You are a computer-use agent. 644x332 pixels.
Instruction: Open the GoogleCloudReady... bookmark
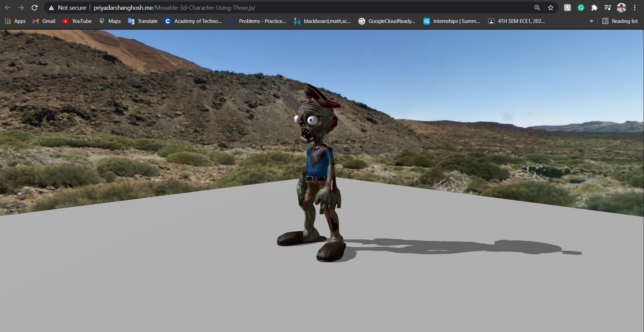point(387,21)
